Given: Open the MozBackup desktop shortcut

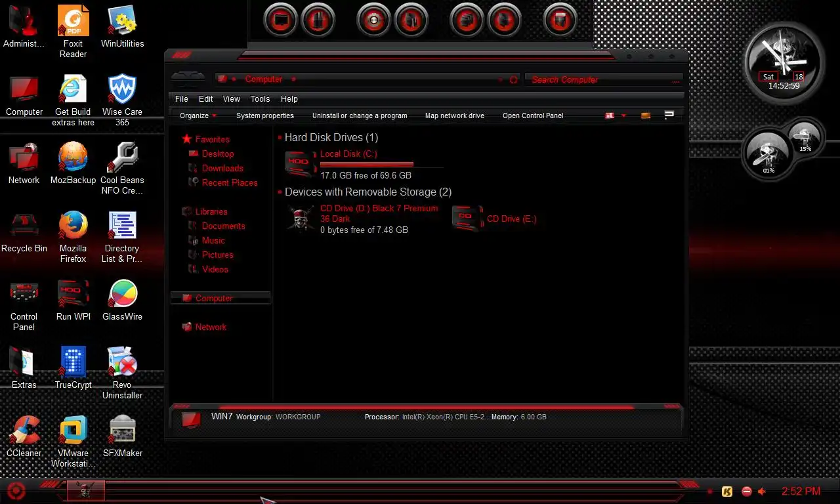Looking at the screenshot, I should pos(73,163).
